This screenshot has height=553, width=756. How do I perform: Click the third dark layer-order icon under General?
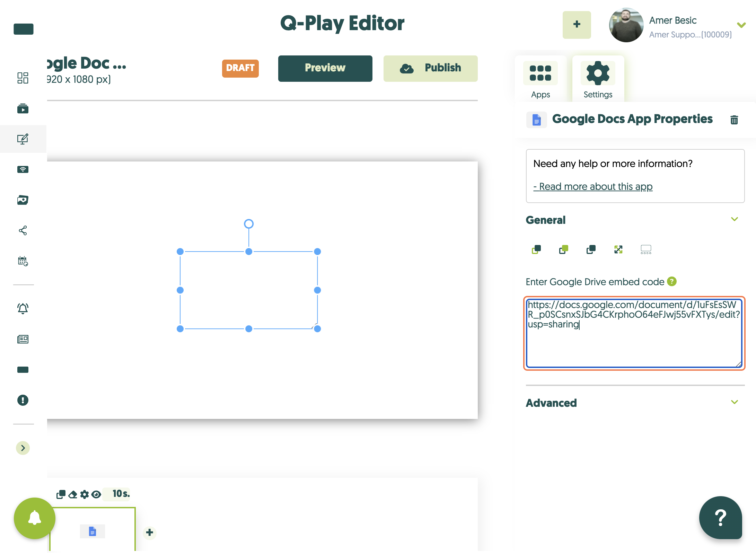(591, 249)
